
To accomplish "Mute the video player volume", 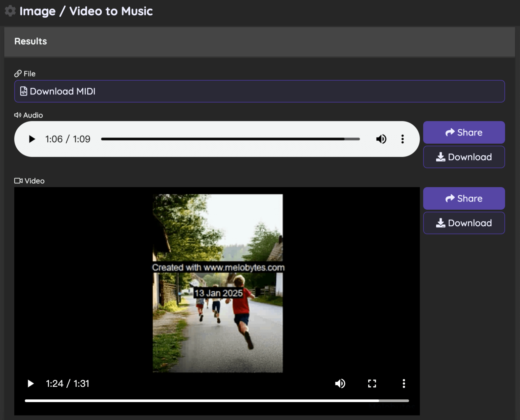I will [x=340, y=383].
